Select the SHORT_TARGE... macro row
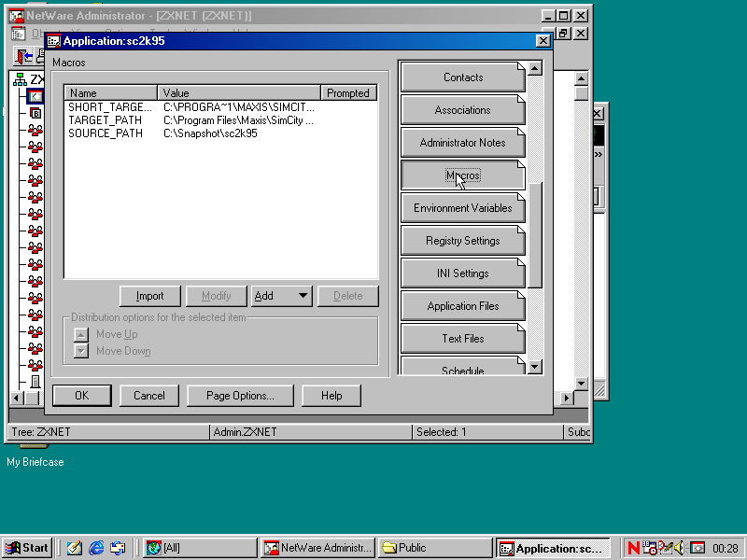 [220, 107]
